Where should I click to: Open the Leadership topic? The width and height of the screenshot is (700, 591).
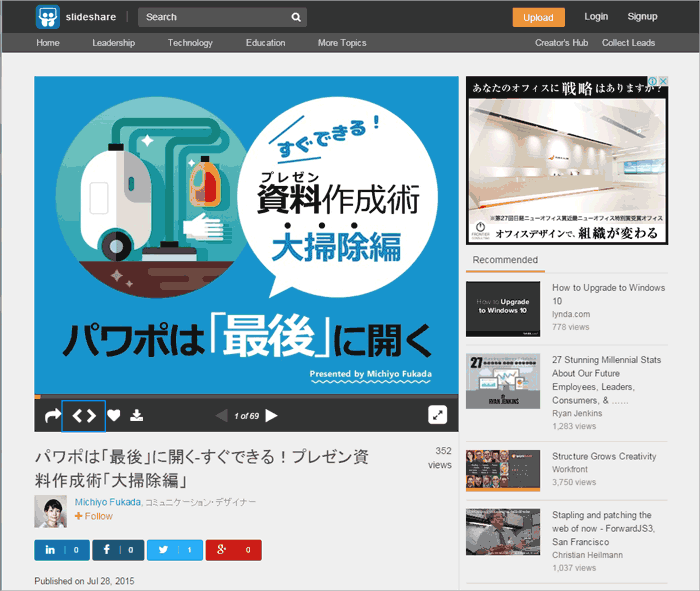pyautogui.click(x=113, y=43)
